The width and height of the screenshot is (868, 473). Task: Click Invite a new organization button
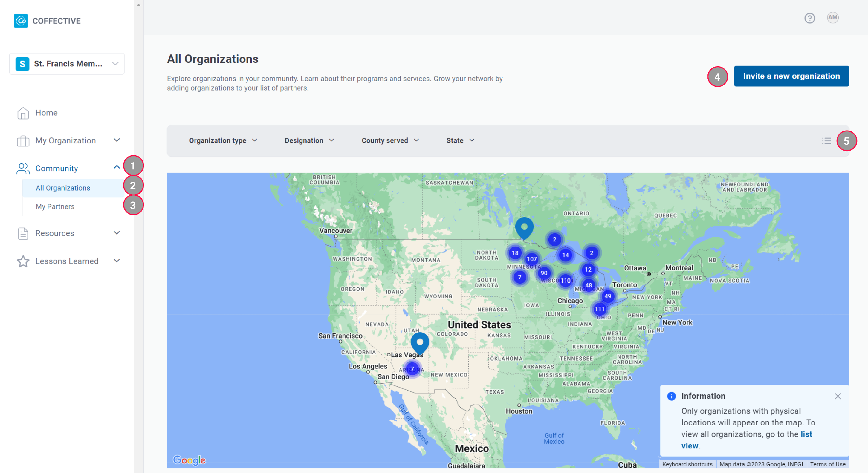791,76
